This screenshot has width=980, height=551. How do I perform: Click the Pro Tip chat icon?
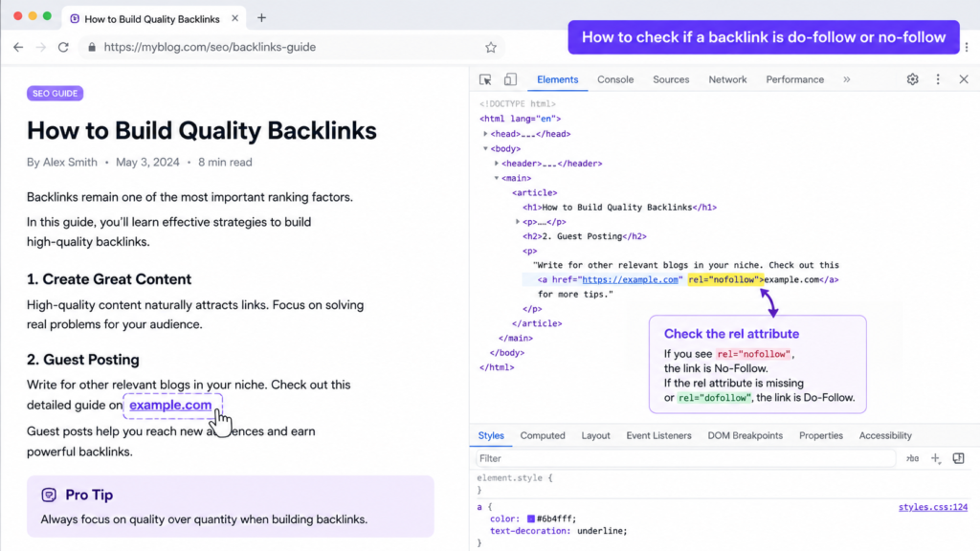[x=49, y=495]
